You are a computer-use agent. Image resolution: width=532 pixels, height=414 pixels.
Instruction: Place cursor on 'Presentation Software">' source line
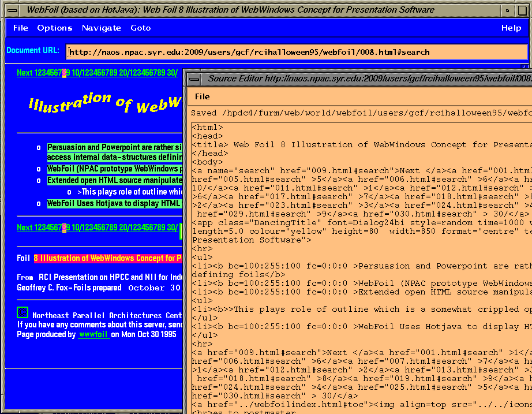(x=252, y=240)
